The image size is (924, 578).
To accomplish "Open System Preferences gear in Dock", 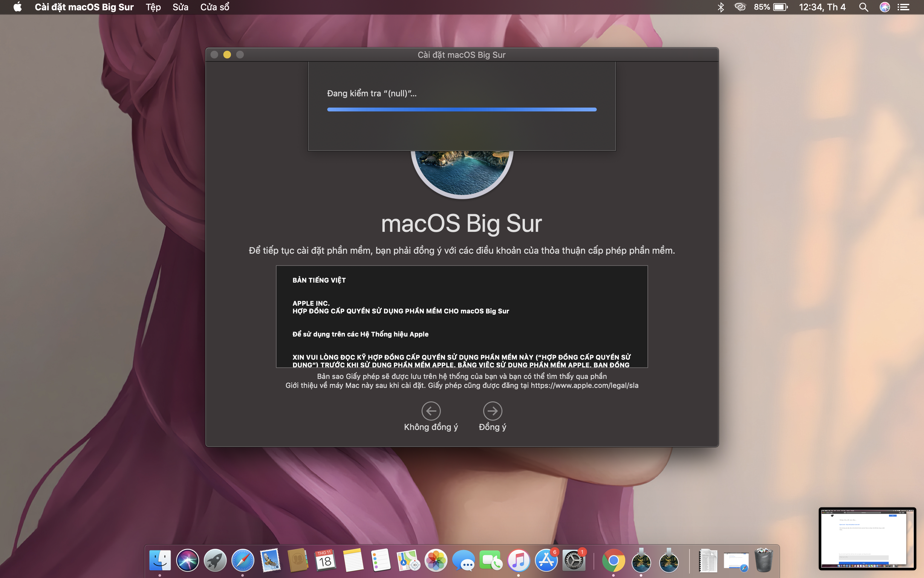I will click(x=574, y=560).
